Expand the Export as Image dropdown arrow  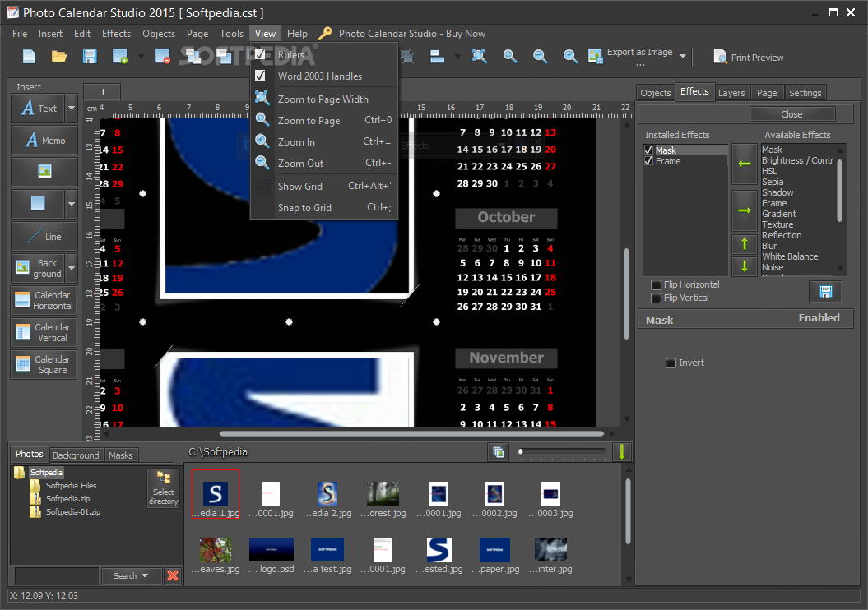coord(683,56)
